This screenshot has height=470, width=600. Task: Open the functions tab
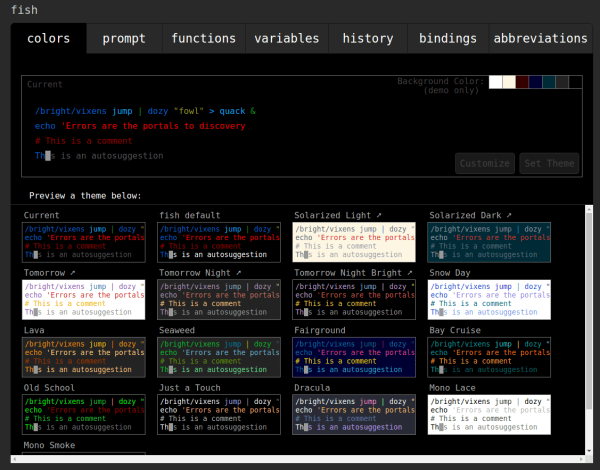[x=204, y=39]
